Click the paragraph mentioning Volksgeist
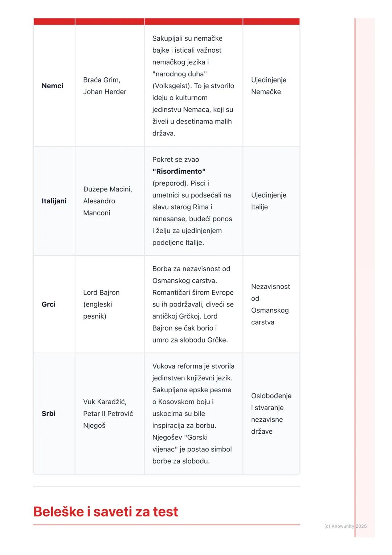Image resolution: width=392 pixels, height=555 pixels. tap(193, 86)
